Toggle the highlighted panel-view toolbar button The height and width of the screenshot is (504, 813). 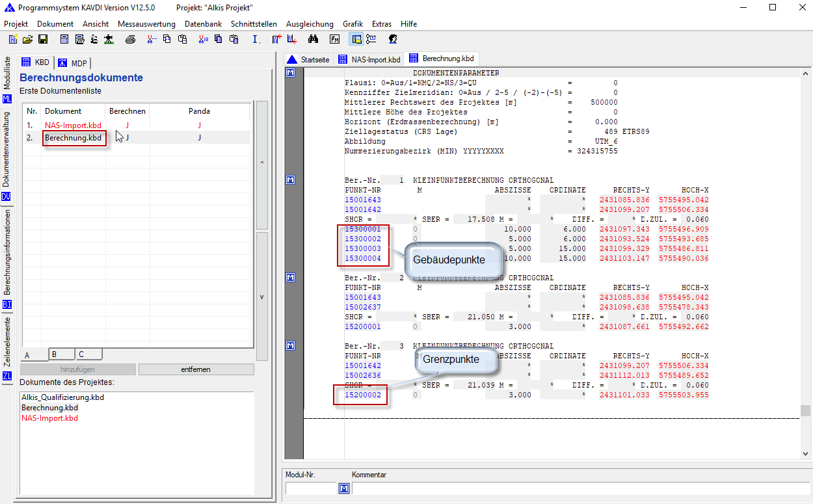tap(357, 39)
